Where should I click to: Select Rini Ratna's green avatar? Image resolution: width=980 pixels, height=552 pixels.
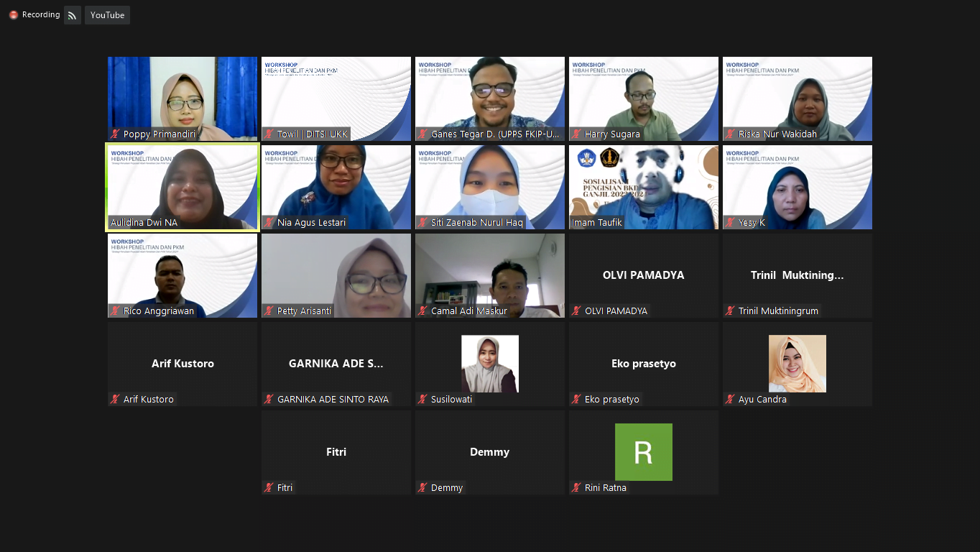[643, 452]
